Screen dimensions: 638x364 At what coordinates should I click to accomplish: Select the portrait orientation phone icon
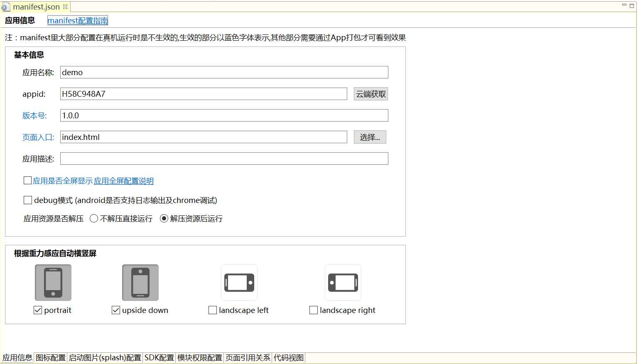[x=53, y=283]
